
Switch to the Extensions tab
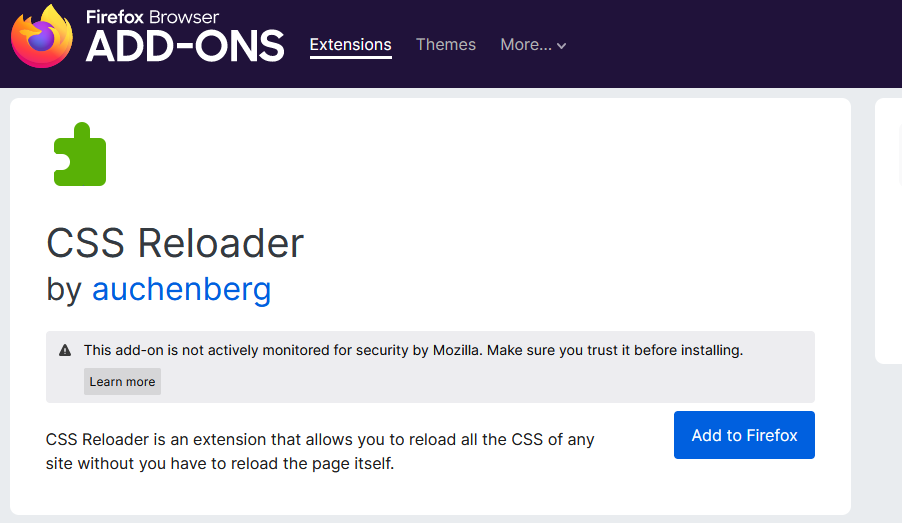[350, 45]
